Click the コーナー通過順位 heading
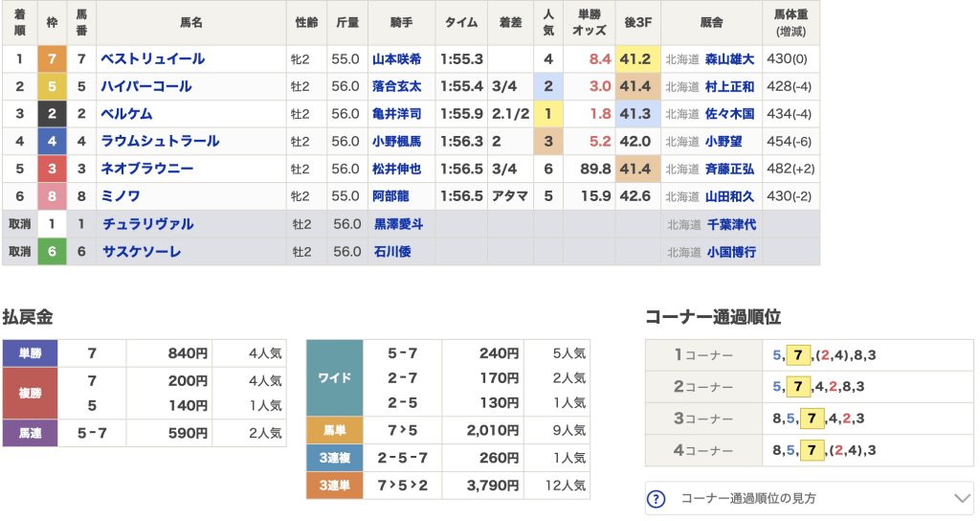The height and width of the screenshot is (521, 980). [713, 317]
